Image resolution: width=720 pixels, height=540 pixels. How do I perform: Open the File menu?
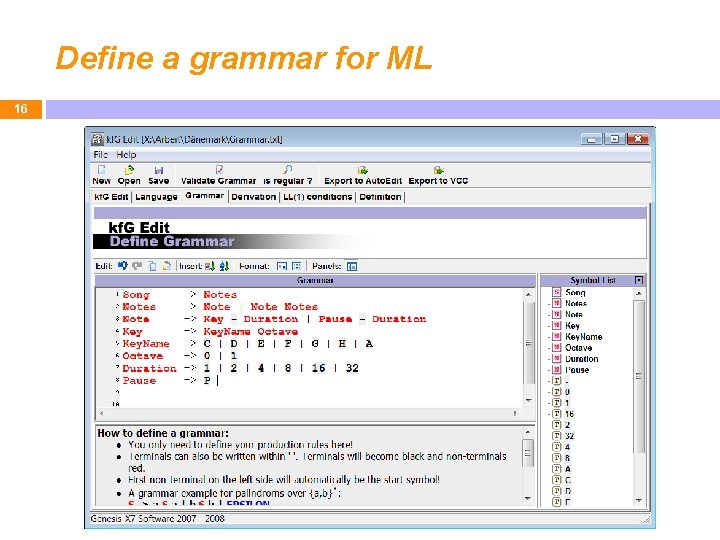tap(100, 155)
